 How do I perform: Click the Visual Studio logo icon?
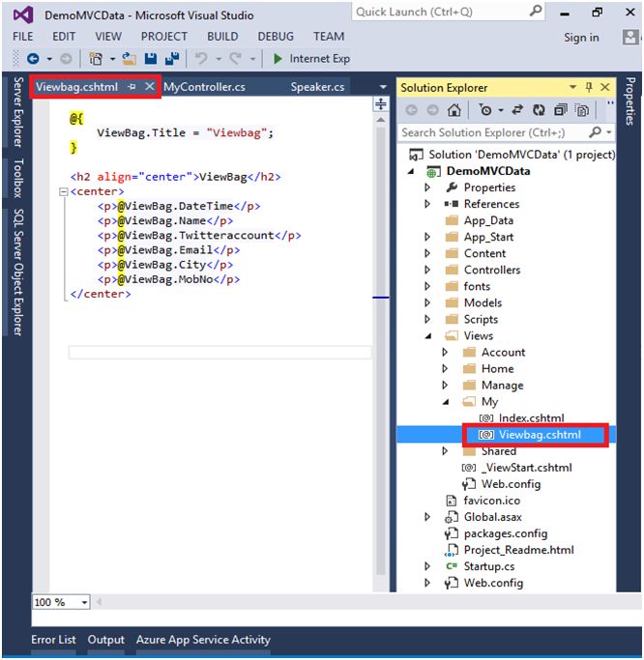tap(23, 15)
